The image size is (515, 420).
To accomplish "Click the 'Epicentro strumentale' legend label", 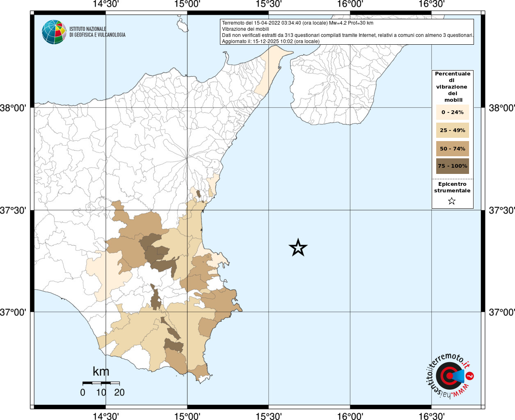I will tap(452, 187).
